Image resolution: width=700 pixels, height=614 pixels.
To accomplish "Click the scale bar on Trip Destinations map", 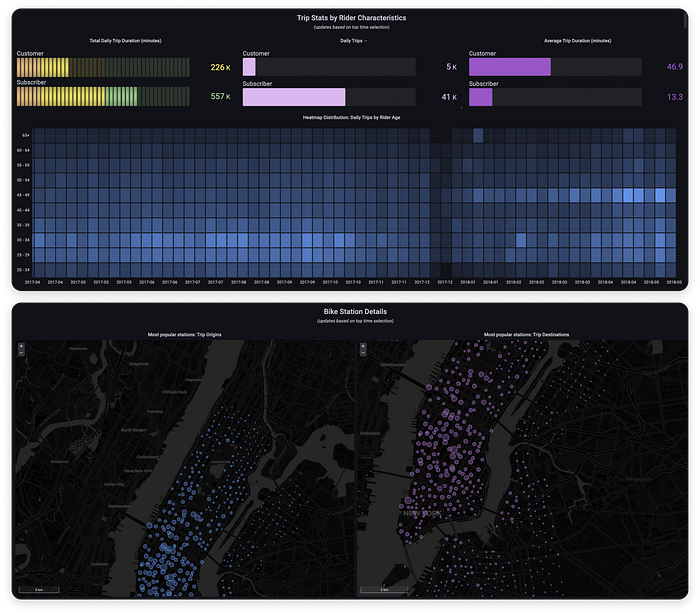I will [384, 589].
